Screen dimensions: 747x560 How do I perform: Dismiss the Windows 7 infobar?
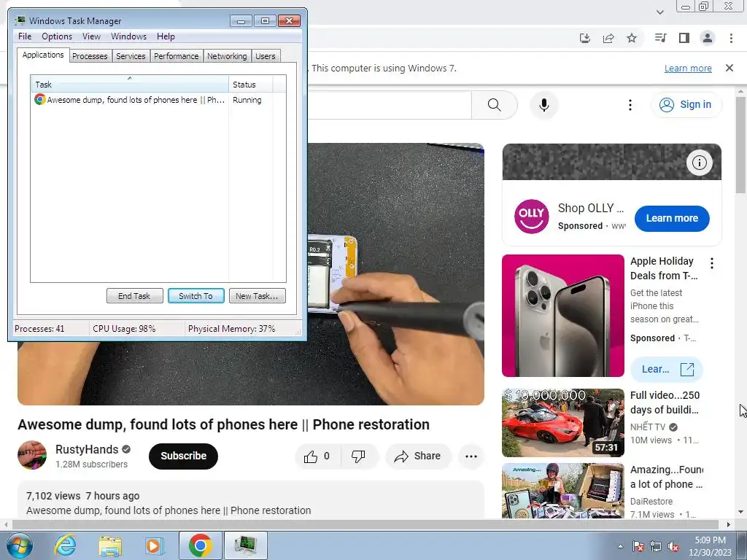(x=729, y=68)
